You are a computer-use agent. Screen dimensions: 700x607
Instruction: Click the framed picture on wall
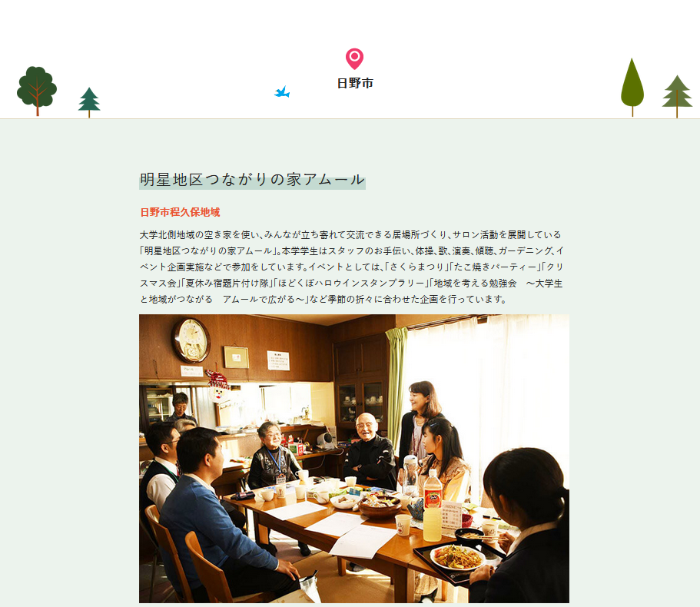236,357
